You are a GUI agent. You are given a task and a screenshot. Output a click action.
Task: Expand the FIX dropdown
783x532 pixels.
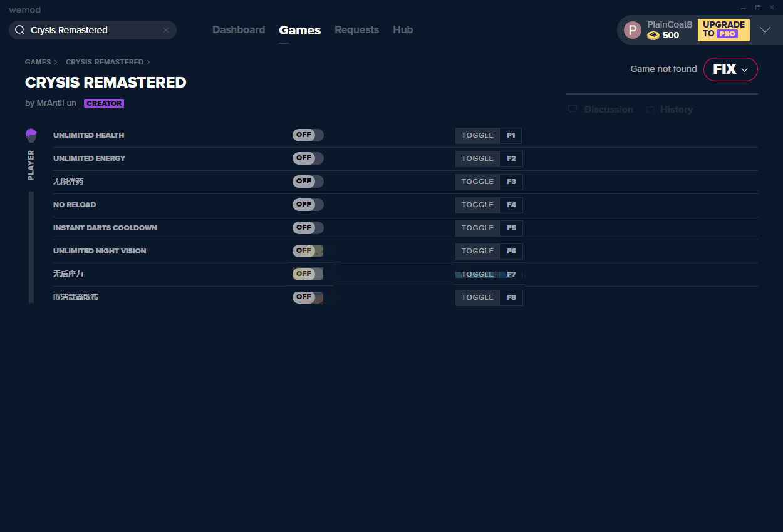coord(730,69)
